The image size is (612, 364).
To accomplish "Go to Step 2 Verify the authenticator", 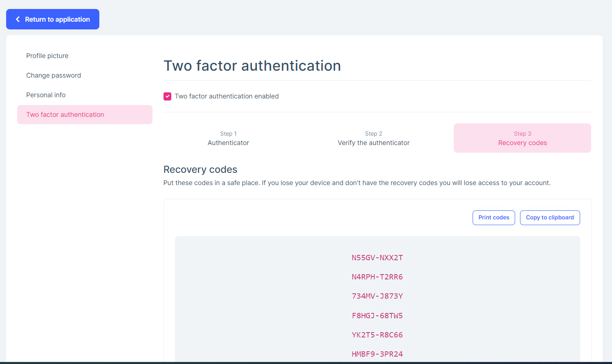I will coord(373,138).
